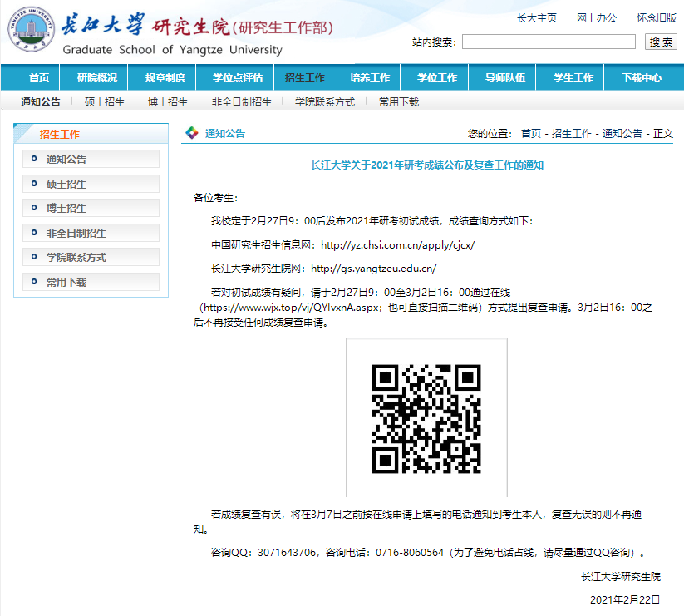The image size is (684, 616).
Task: Open the 网上办公 top link
Action: coord(597,18)
